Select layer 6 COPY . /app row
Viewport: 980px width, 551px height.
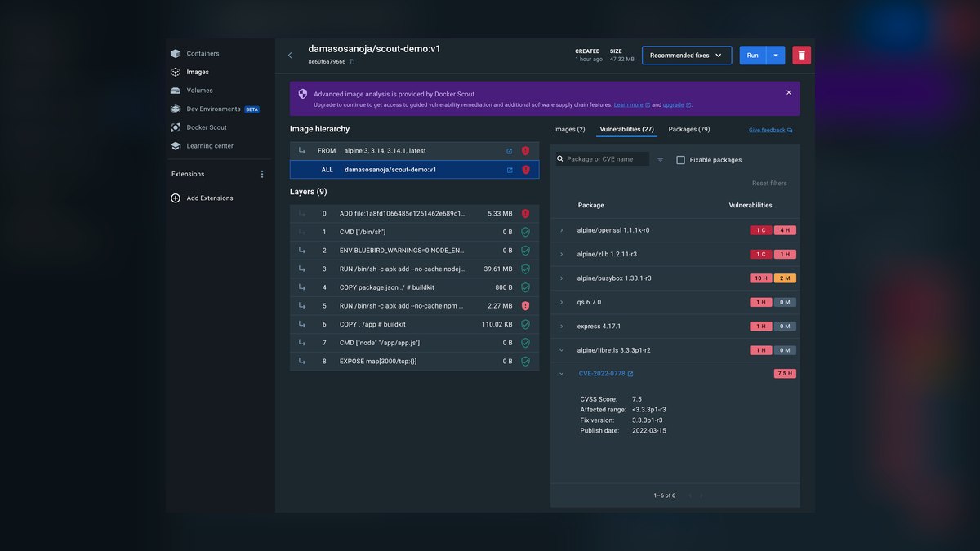(414, 324)
